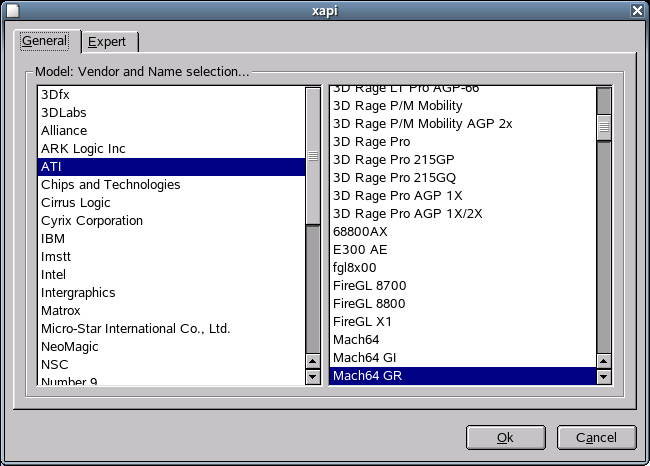Select vendor IBM
Screen dimensions: 650x466
click(171, 239)
